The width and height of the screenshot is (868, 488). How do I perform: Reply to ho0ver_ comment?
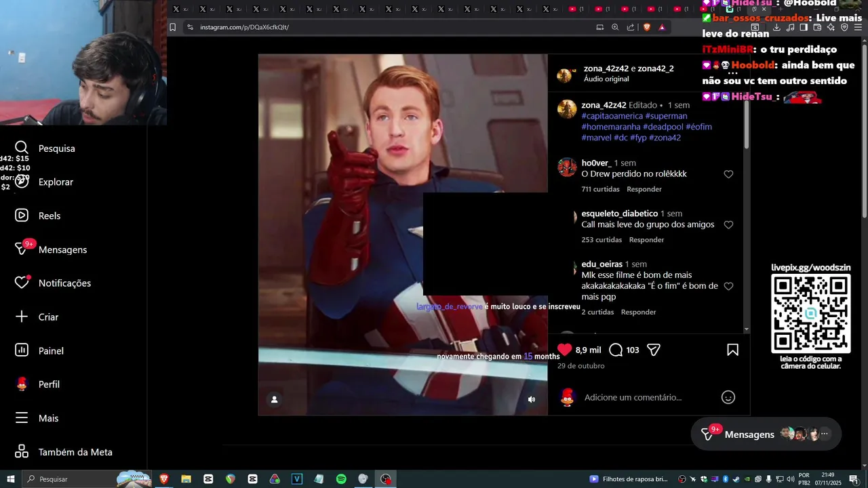(644, 189)
